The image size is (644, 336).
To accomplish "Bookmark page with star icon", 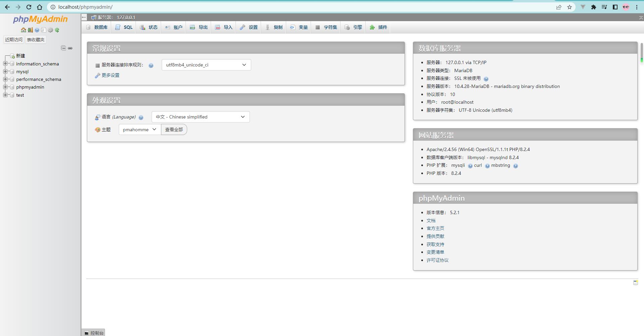I will coord(569,7).
